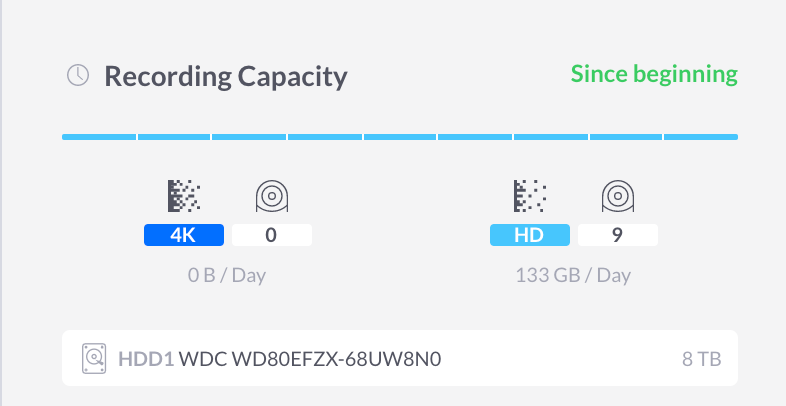Open the Since beginning time range link

click(654, 74)
